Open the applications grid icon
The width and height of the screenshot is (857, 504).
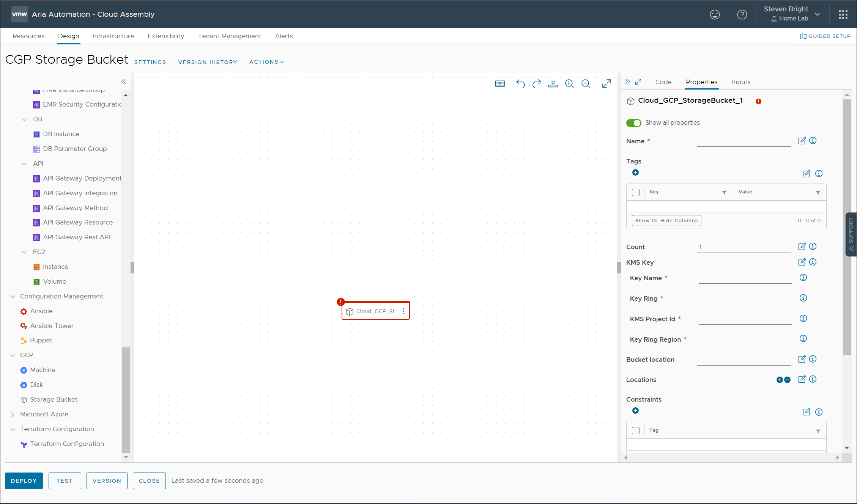(x=843, y=14)
